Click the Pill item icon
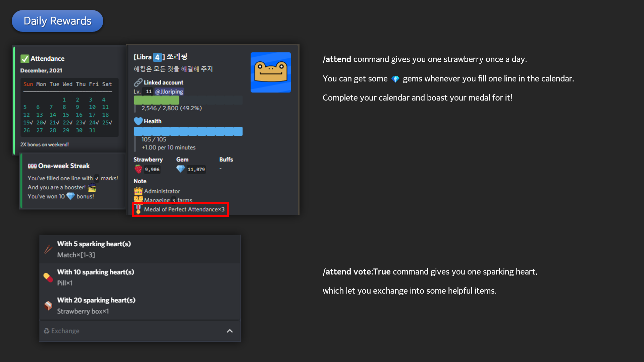Image resolution: width=644 pixels, height=362 pixels. (48, 278)
